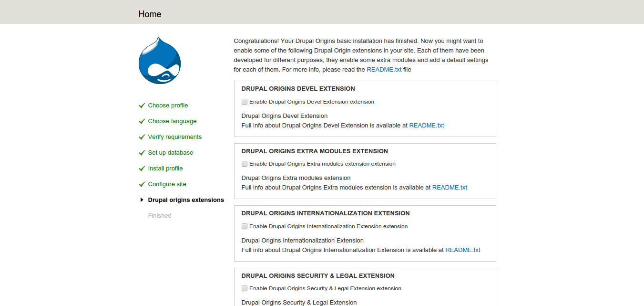The width and height of the screenshot is (644, 306).
Task: Click the checkmark beside Install profile
Action: coord(142,168)
